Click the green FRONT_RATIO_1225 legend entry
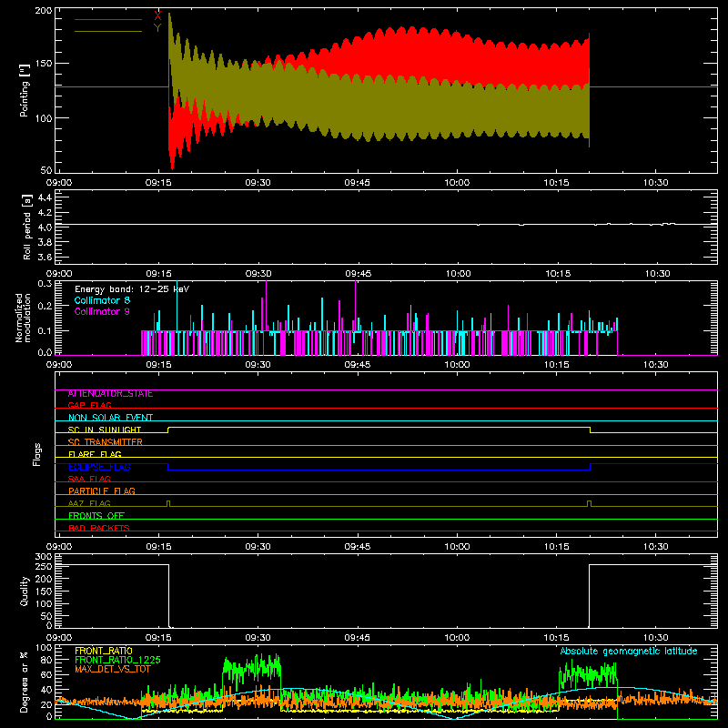The height and width of the screenshot is (728, 728). 118,660
